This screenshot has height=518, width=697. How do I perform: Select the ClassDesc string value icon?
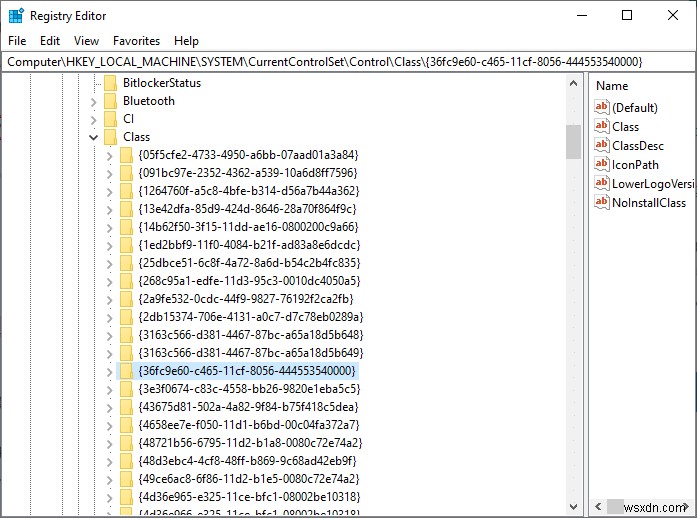click(601, 145)
